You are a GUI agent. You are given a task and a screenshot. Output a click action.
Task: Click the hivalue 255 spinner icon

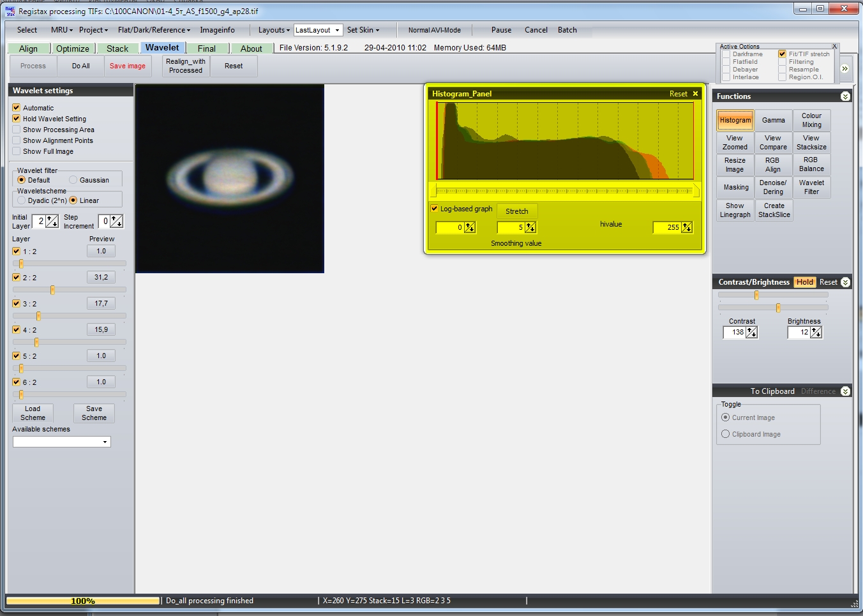pyautogui.click(x=686, y=228)
